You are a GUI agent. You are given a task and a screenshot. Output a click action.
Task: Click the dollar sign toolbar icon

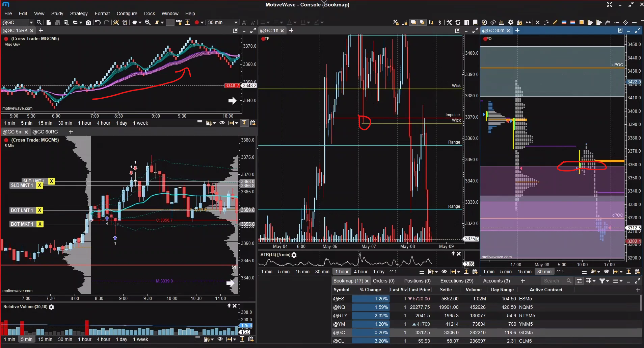pyautogui.click(x=440, y=22)
